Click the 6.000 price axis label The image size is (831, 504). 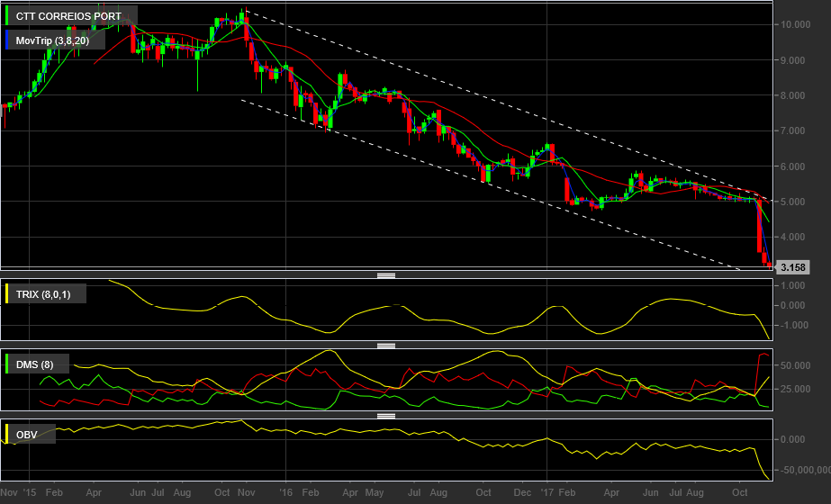pyautogui.click(x=793, y=166)
